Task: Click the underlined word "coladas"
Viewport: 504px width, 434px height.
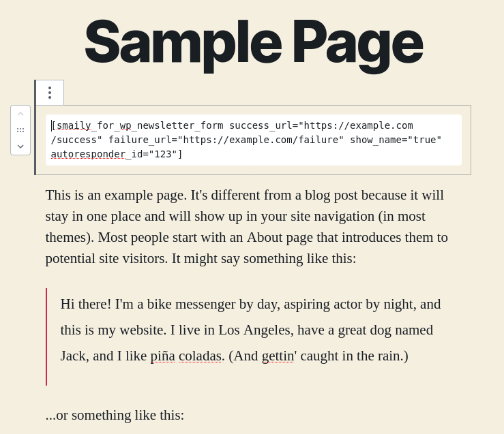Action: click(x=200, y=356)
